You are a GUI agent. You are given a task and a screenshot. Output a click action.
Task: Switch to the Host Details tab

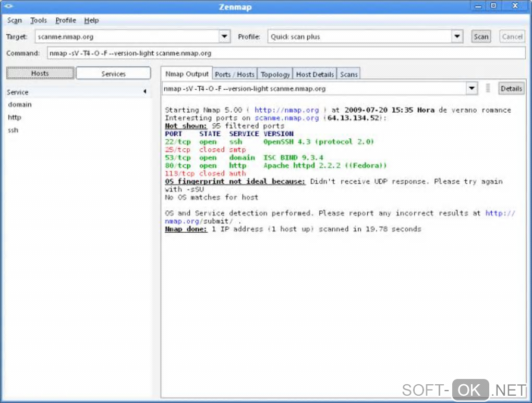[315, 74]
